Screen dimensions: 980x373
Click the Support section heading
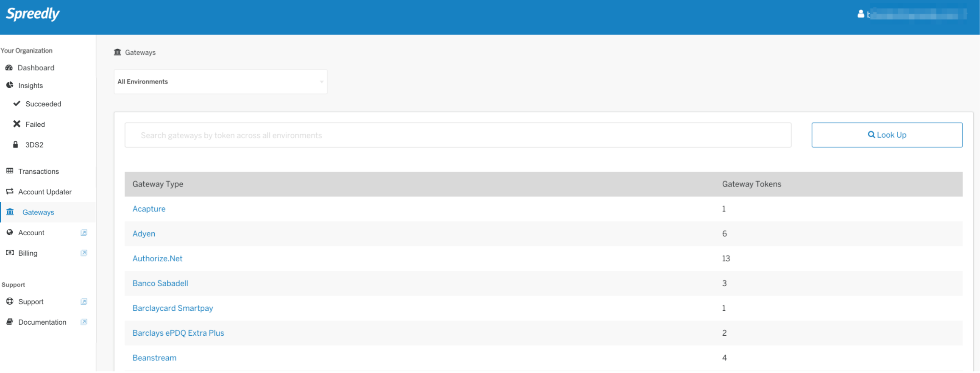click(13, 285)
